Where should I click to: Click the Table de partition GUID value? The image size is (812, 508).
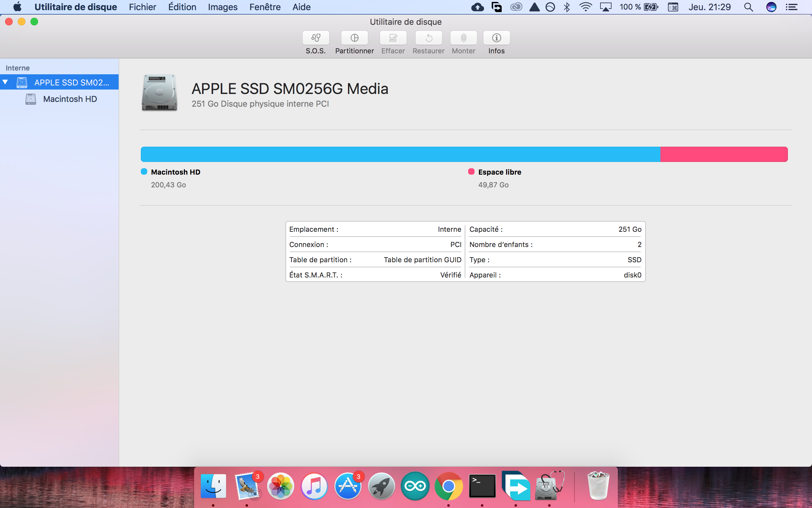point(422,260)
